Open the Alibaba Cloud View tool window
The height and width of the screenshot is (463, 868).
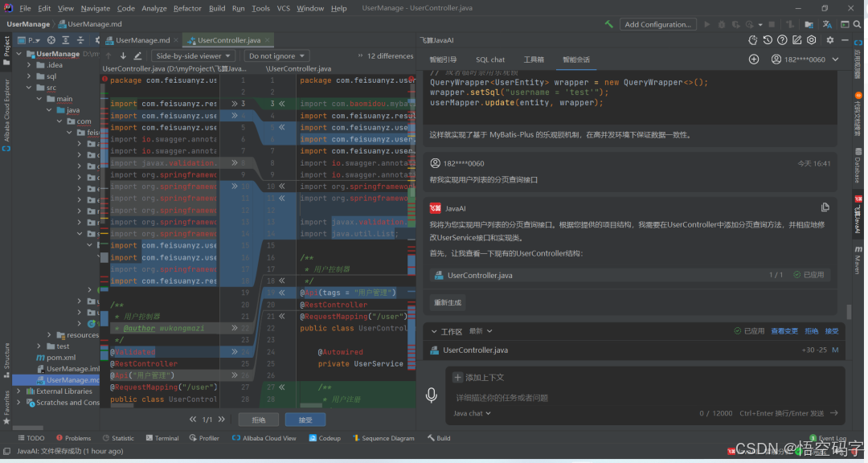[x=264, y=438]
